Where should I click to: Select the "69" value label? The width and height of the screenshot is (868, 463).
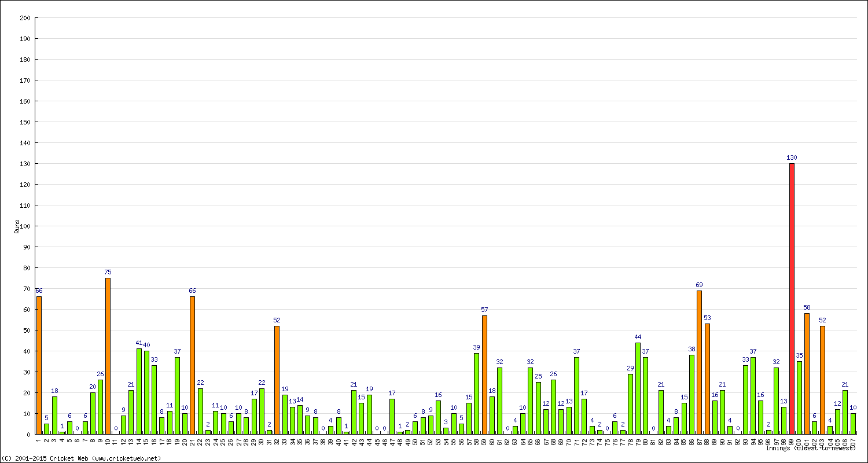[699, 285]
